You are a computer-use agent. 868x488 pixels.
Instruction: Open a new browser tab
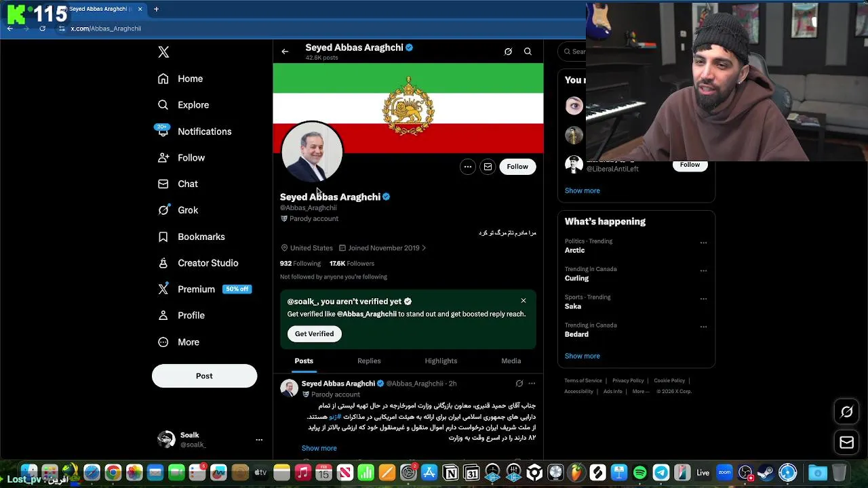[156, 9]
